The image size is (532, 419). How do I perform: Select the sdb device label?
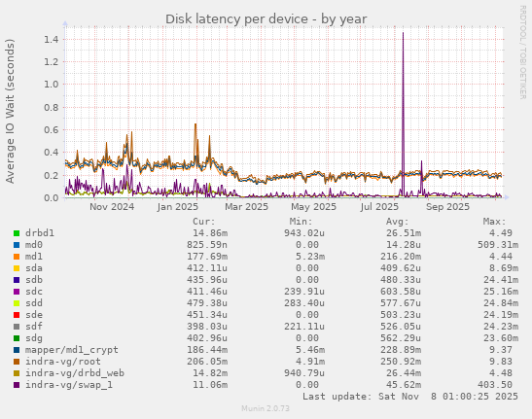click(34, 280)
